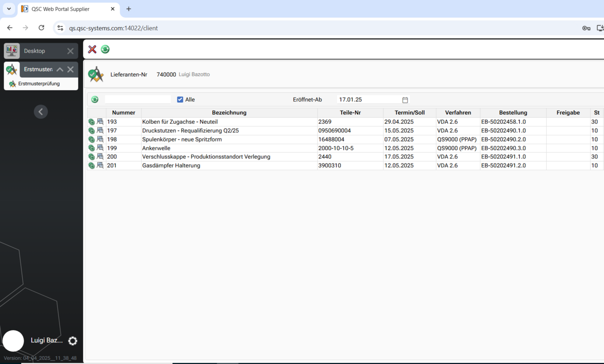Open settings gear next to Luigi Baz...
This screenshot has height=364, width=604.
click(72, 341)
